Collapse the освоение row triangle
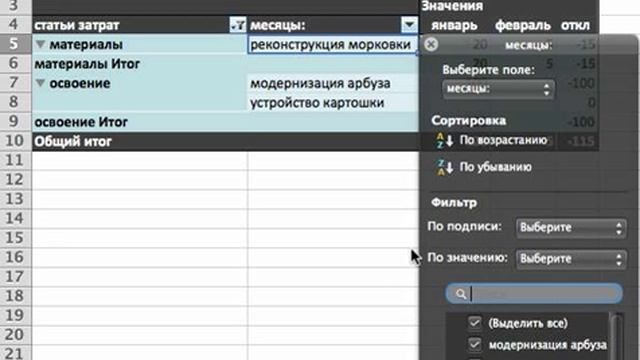The image size is (640, 360). click(40, 83)
